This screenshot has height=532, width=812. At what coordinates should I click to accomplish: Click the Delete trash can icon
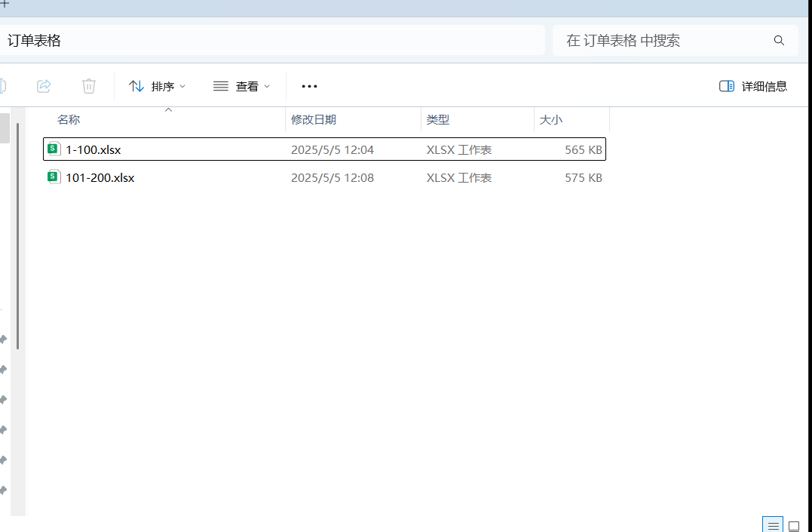(x=89, y=86)
